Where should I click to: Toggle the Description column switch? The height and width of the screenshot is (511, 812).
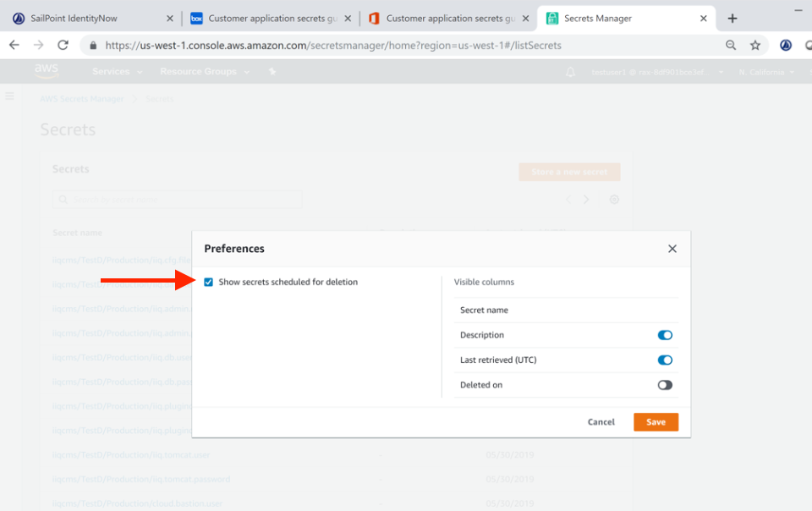pos(665,335)
